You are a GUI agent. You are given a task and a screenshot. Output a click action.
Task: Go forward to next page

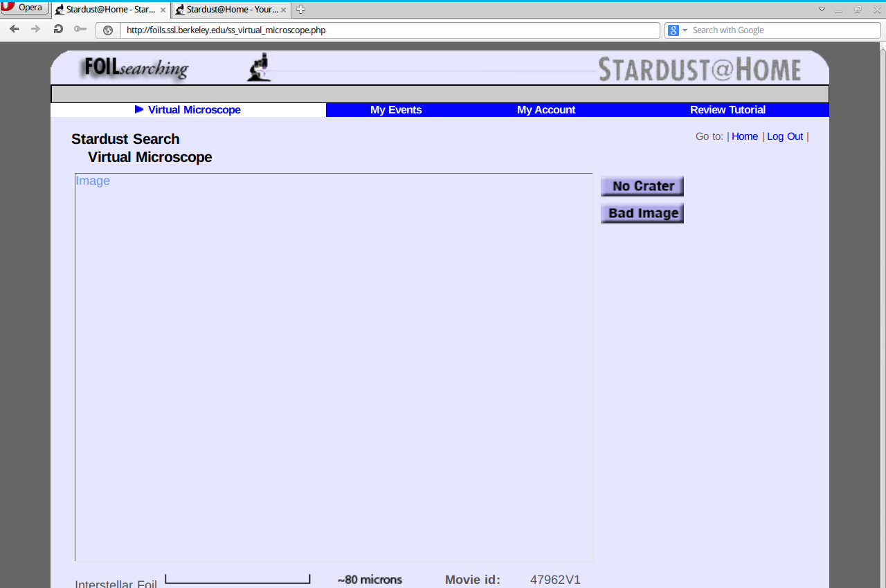(36, 29)
